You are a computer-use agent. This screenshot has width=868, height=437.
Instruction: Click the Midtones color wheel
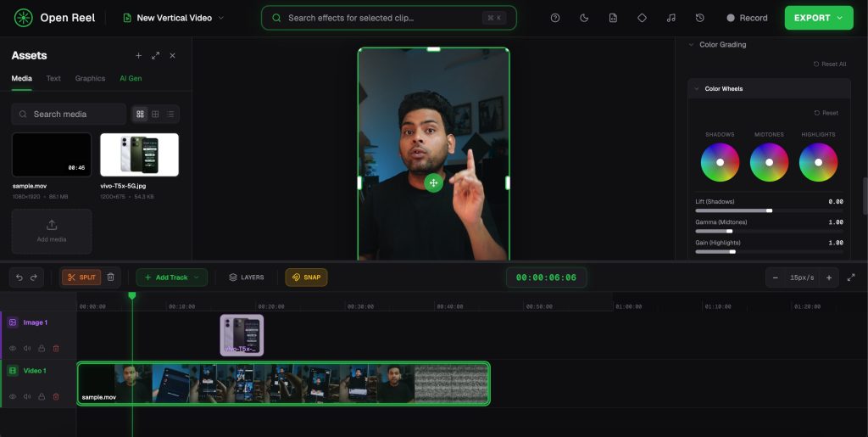coord(769,162)
